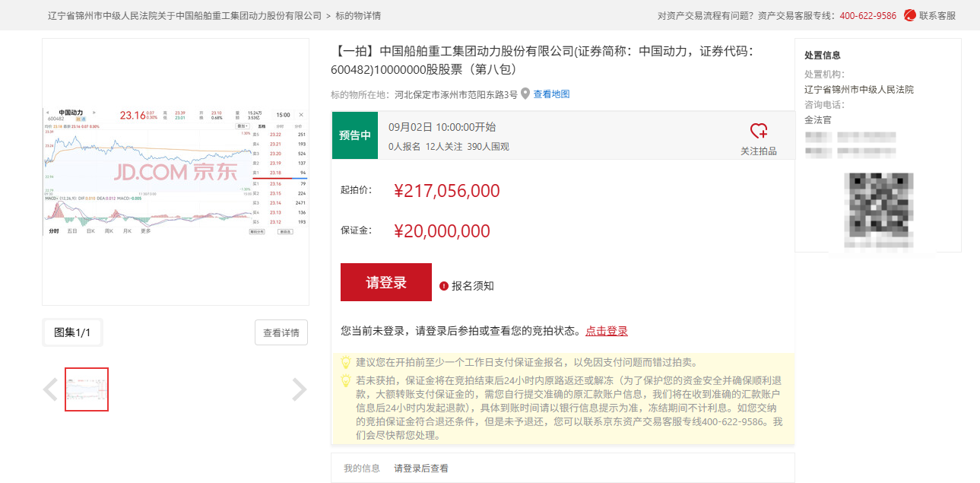Open the 查看地图 link
The height and width of the screenshot is (483, 980).
(x=551, y=94)
